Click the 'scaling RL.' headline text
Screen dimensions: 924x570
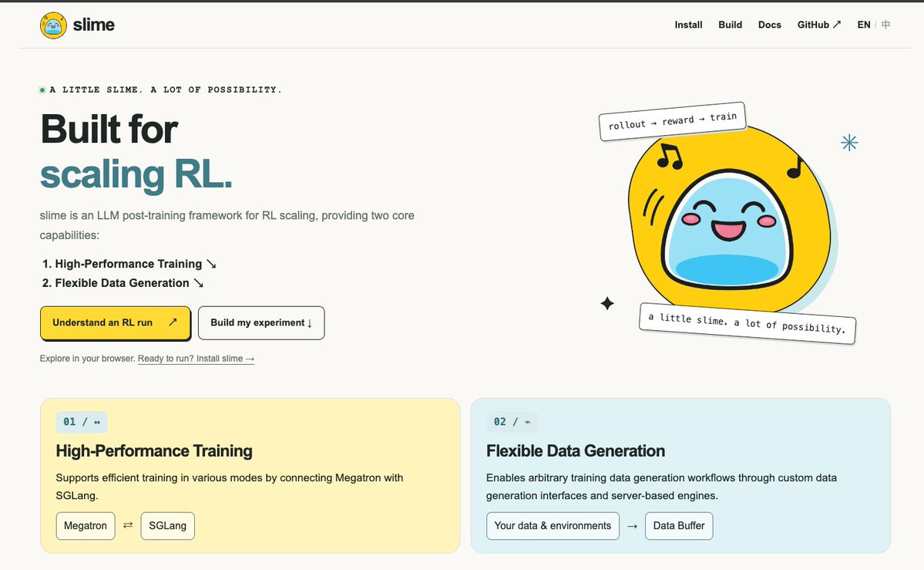pyautogui.click(x=136, y=174)
